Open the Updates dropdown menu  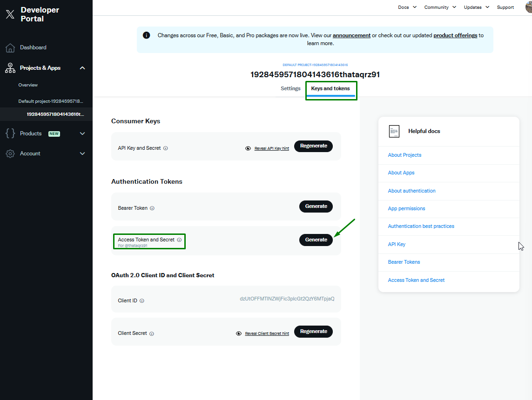(476, 7)
